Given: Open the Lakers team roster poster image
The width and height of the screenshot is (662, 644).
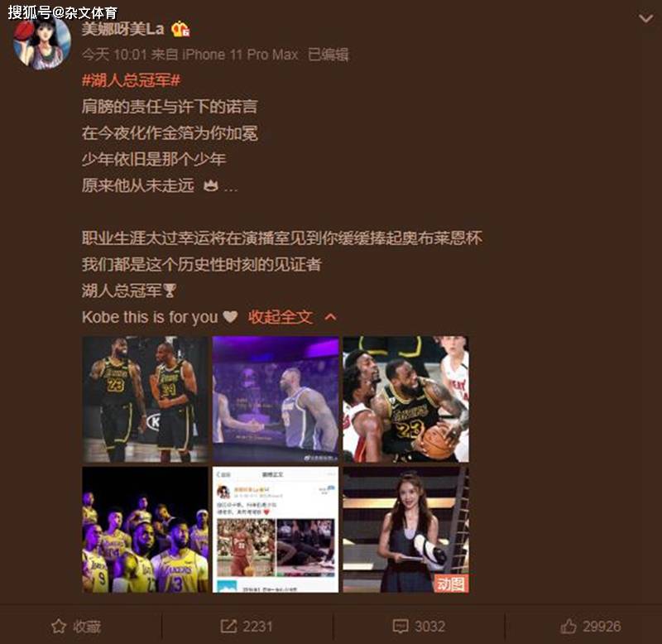Looking at the screenshot, I should tap(145, 529).
